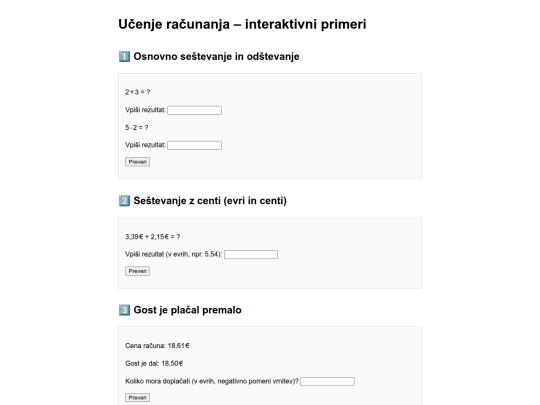Focus the 'Koliko mora doplačati' input field
The height and width of the screenshot is (405, 540).
coord(328,382)
